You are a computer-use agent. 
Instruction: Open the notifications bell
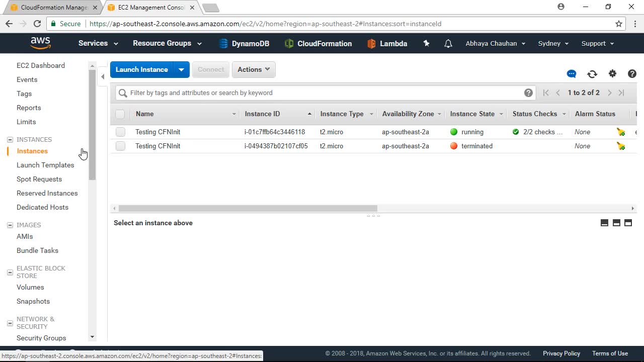tap(448, 44)
